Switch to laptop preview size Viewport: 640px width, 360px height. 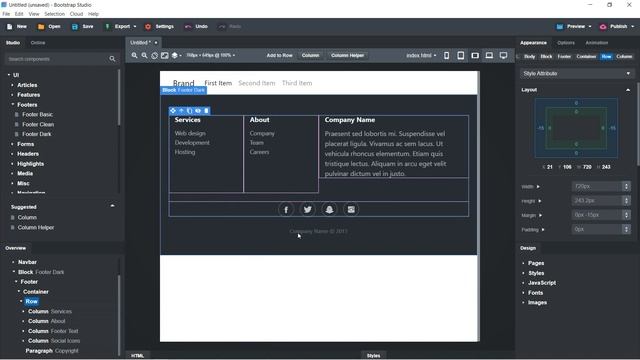coord(489,56)
